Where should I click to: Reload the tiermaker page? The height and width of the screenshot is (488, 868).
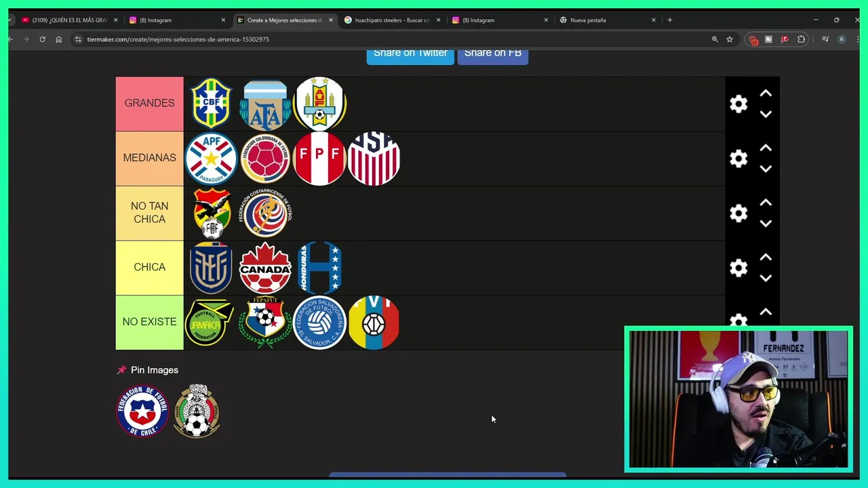click(42, 39)
